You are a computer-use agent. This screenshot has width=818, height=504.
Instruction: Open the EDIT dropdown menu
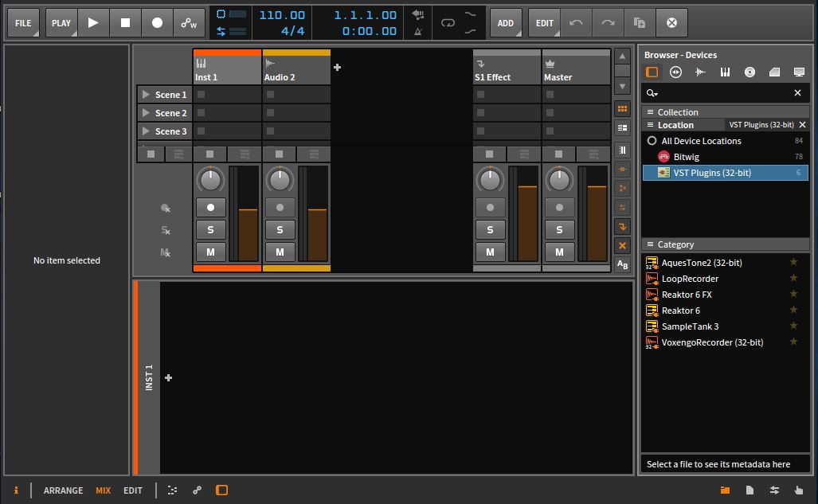[545, 22]
